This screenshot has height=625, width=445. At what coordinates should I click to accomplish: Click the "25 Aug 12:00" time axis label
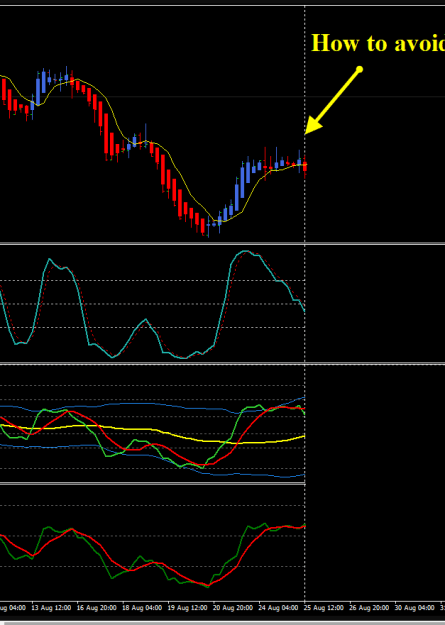[x=324, y=608]
